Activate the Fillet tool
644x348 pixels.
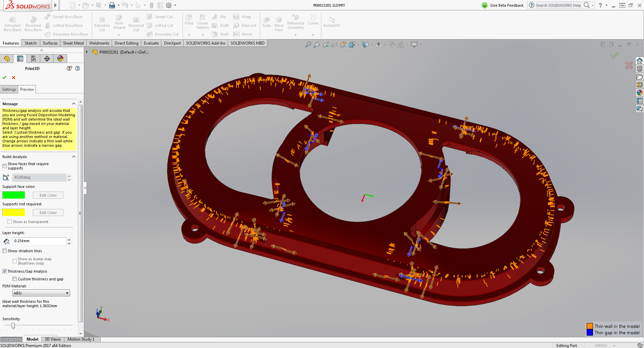[189, 21]
